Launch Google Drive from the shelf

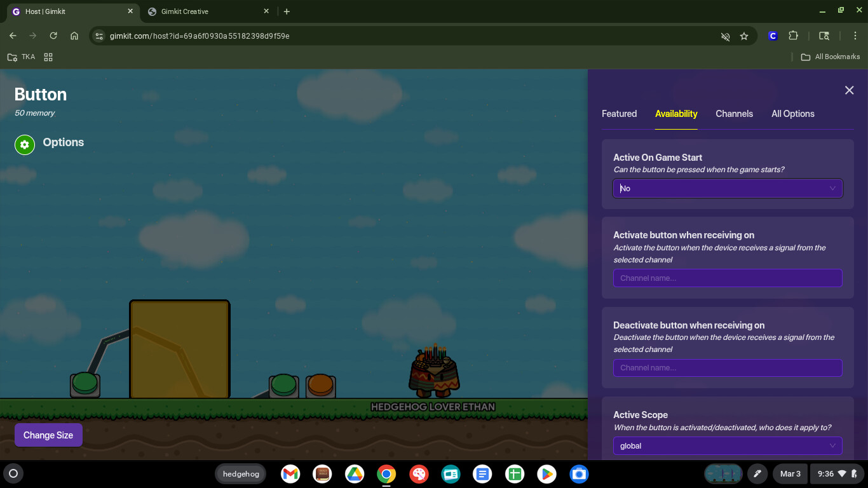tap(354, 474)
